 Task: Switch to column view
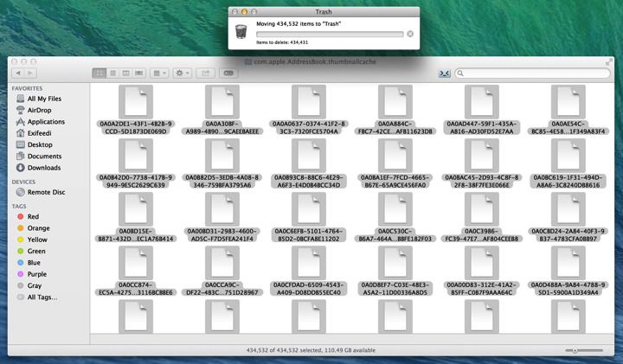126,73
